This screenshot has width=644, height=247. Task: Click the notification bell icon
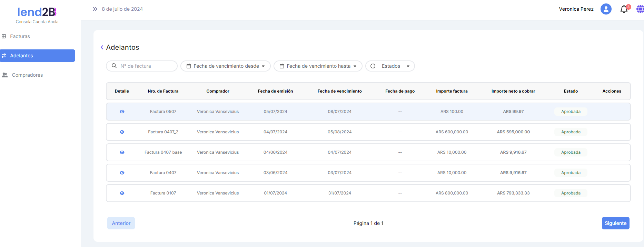coord(624,9)
